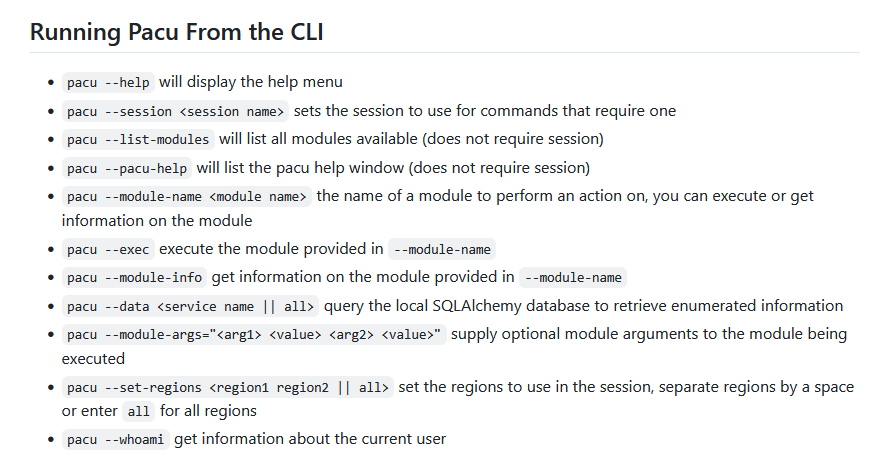Click "--module-name" code in the module-info line
The image size is (875, 465).
pyautogui.click(x=573, y=277)
